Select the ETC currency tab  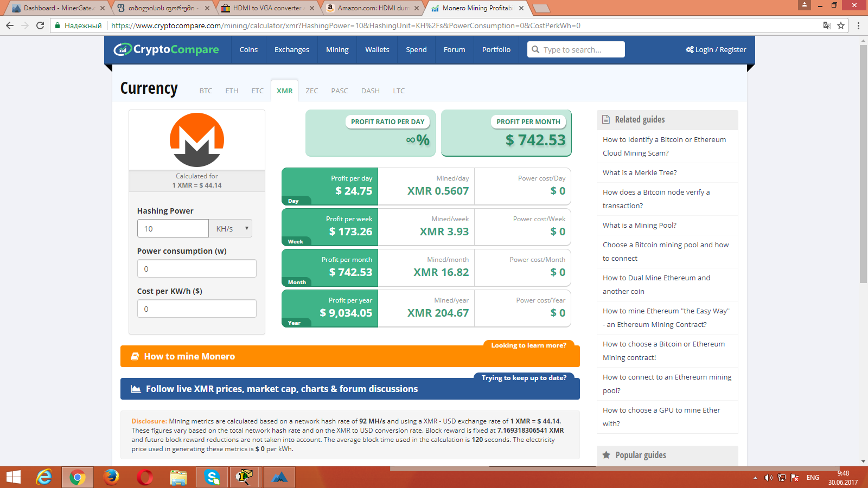[x=258, y=91]
